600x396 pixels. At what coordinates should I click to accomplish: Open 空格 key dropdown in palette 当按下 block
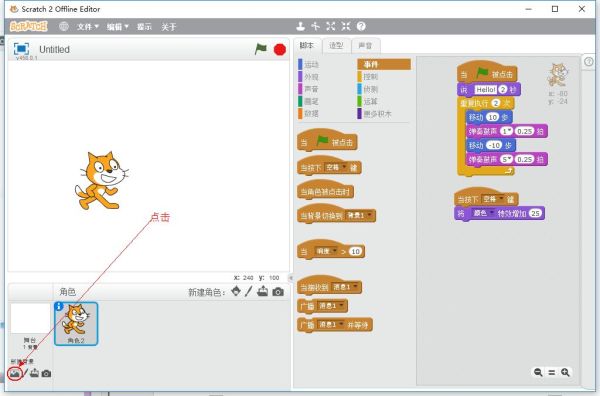(336, 167)
